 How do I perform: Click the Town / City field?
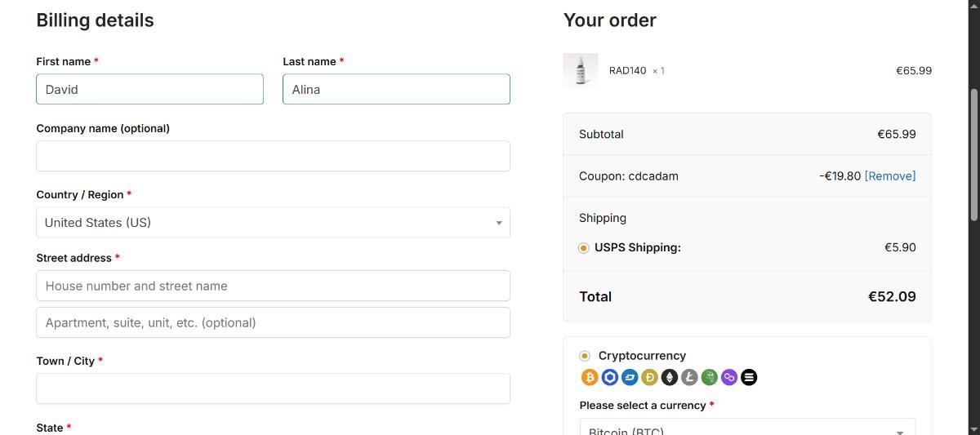(x=273, y=388)
